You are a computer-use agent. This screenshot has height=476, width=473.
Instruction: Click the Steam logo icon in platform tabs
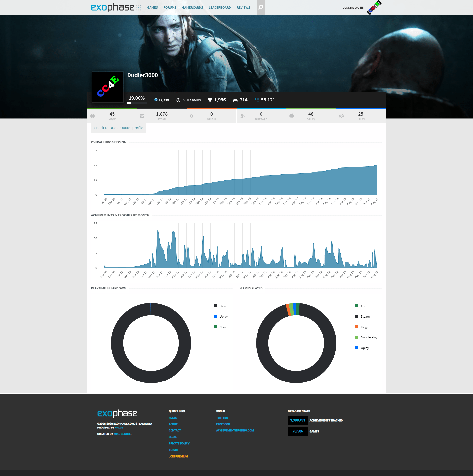pos(142,116)
